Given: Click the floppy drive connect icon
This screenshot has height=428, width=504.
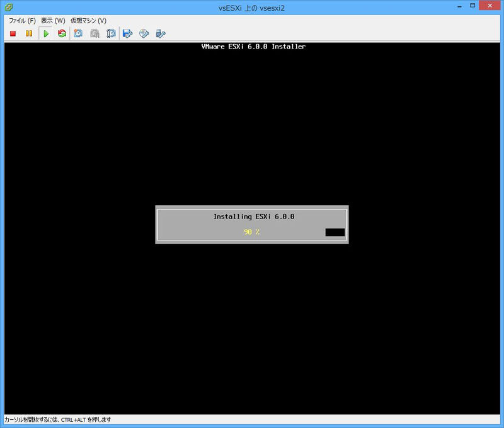Looking at the screenshot, I should 128,33.
